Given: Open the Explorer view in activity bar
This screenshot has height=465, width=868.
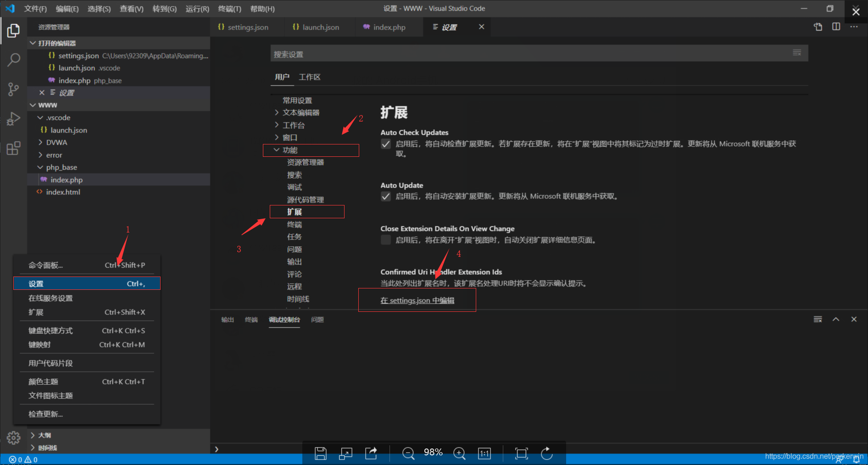Looking at the screenshot, I should pyautogui.click(x=13, y=31).
